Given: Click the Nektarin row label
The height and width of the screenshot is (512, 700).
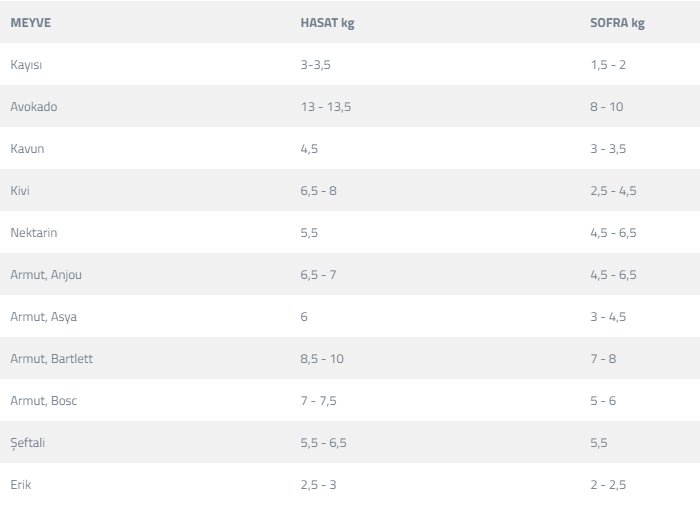Looking at the screenshot, I should click(33, 233).
